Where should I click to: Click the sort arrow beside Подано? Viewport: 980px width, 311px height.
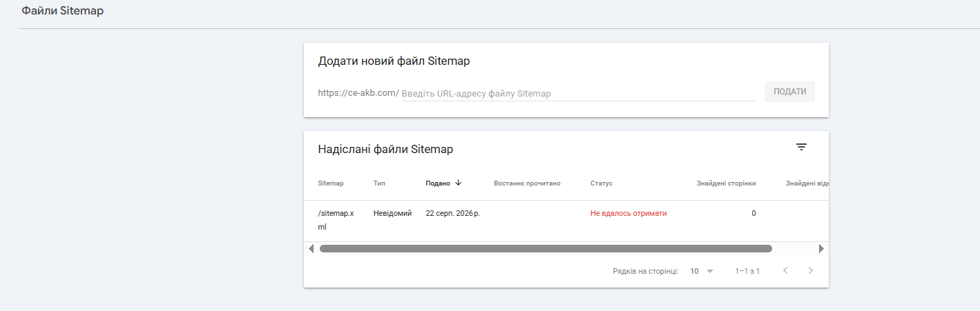[459, 183]
